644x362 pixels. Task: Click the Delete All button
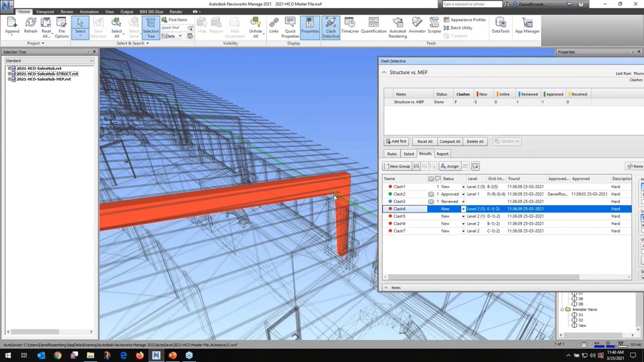(x=475, y=141)
